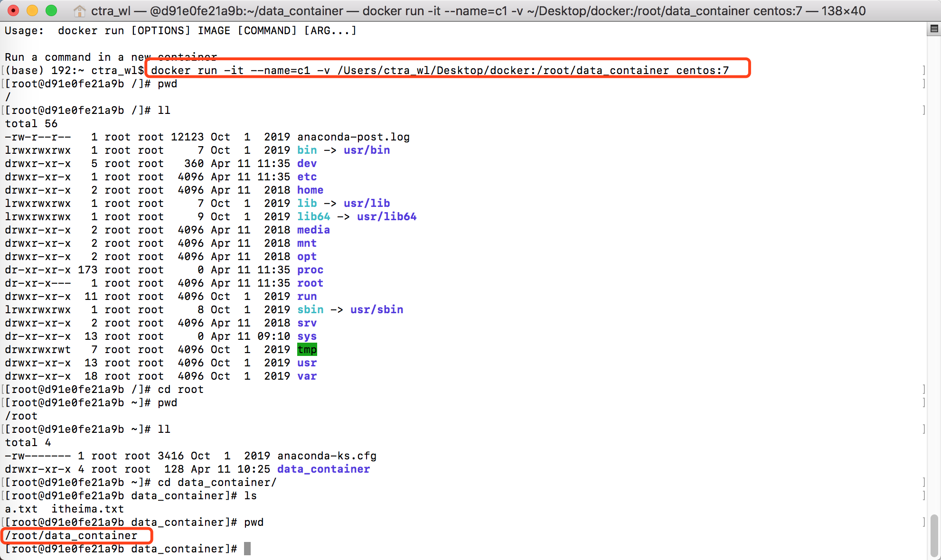Click the home folder icon in title bar
941x560 pixels.
pos(80,10)
